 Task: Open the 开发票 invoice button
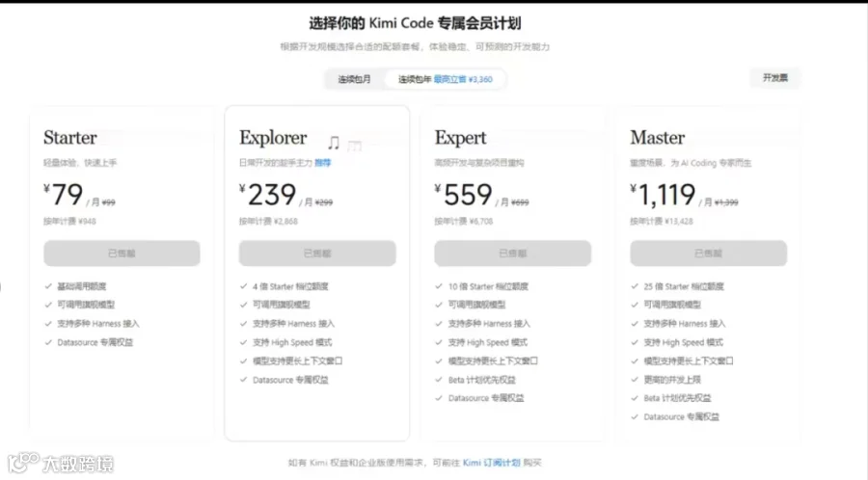(774, 78)
